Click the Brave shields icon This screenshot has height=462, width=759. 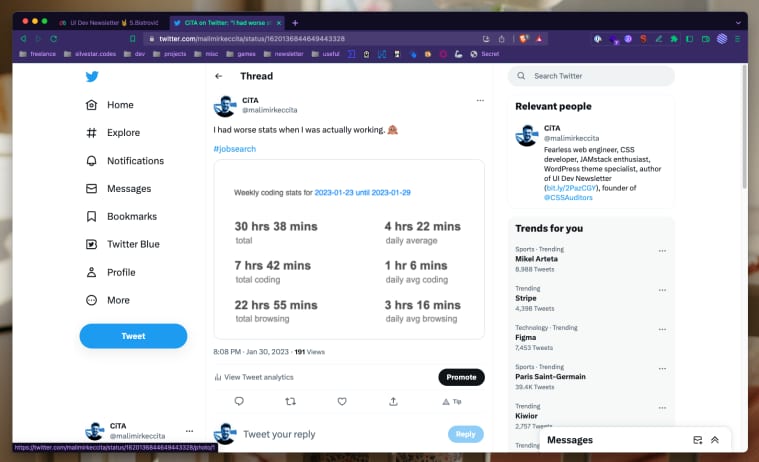(x=524, y=39)
